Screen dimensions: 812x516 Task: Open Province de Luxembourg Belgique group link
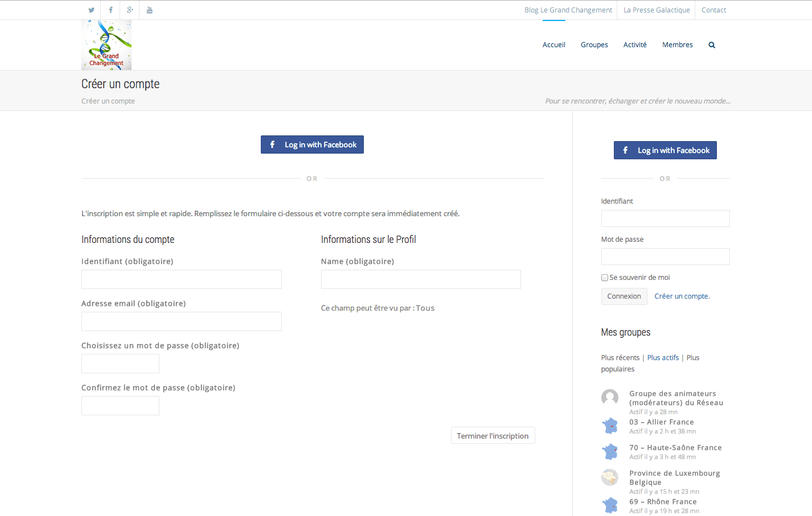click(675, 478)
